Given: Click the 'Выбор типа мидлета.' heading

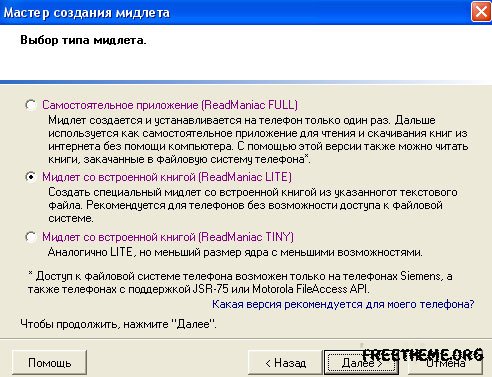Looking at the screenshot, I should [83, 40].
